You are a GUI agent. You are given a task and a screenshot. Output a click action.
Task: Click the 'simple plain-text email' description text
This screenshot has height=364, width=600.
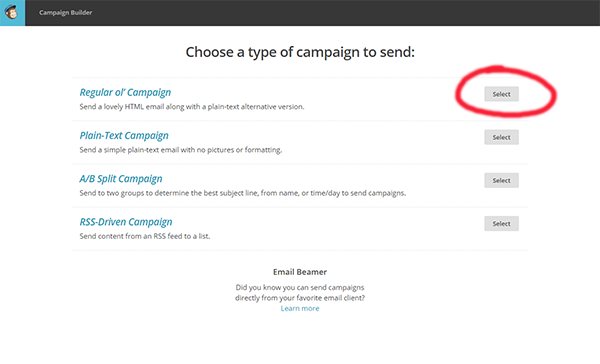[x=181, y=150]
